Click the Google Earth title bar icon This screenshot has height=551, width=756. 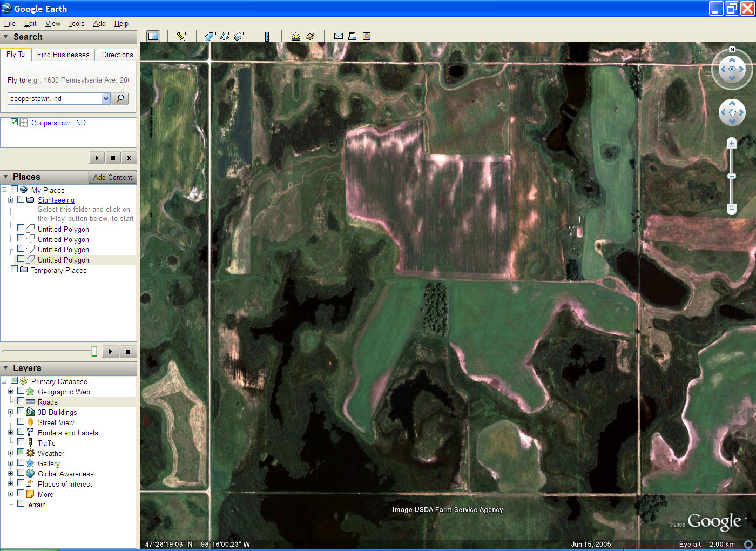[6, 8]
